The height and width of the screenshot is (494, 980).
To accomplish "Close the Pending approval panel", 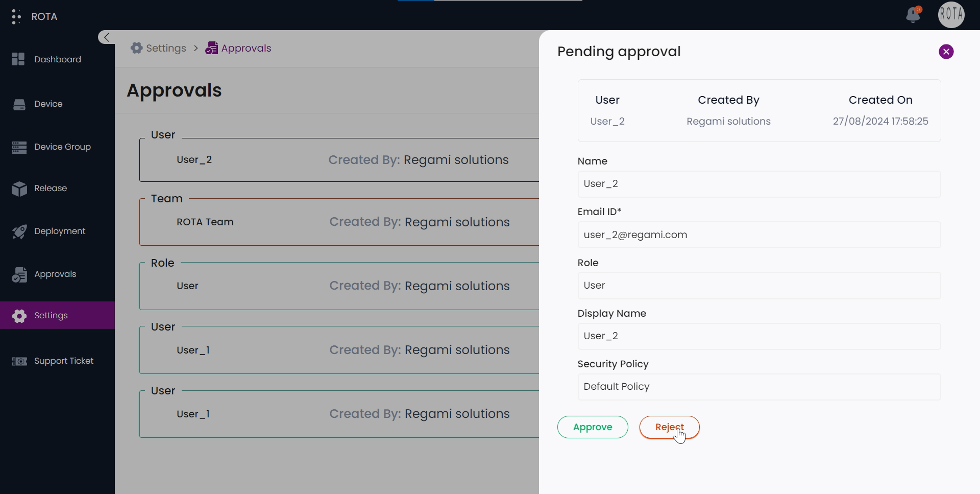I will 946,52.
